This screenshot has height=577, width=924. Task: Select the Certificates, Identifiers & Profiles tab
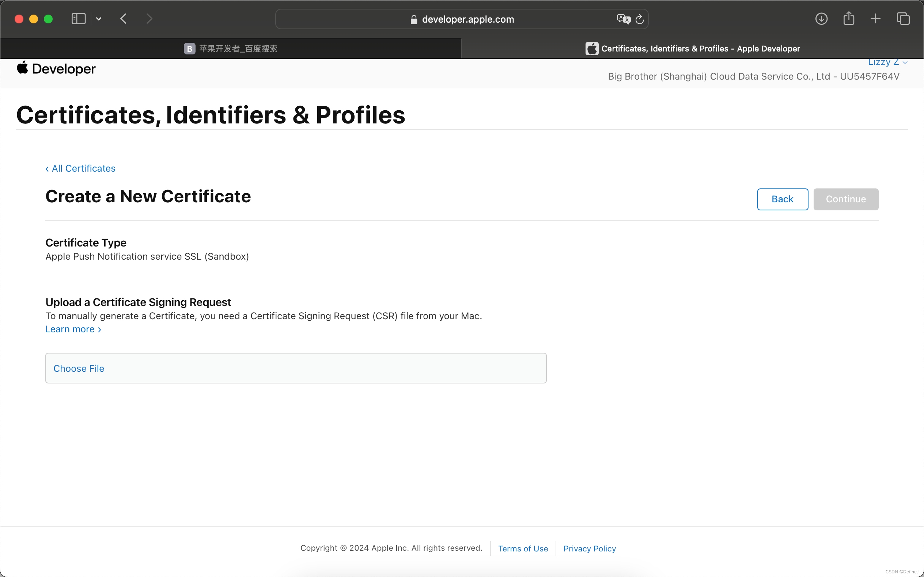[x=692, y=49]
